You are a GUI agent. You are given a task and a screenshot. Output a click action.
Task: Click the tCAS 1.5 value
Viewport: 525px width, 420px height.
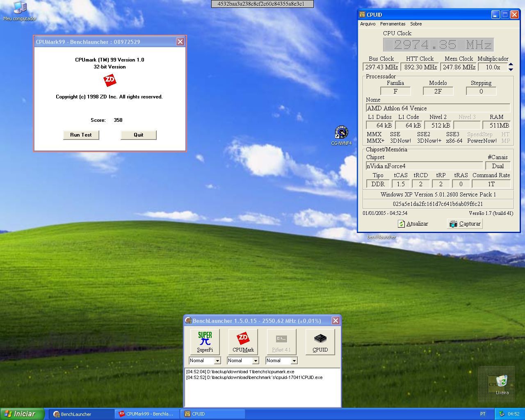(401, 184)
